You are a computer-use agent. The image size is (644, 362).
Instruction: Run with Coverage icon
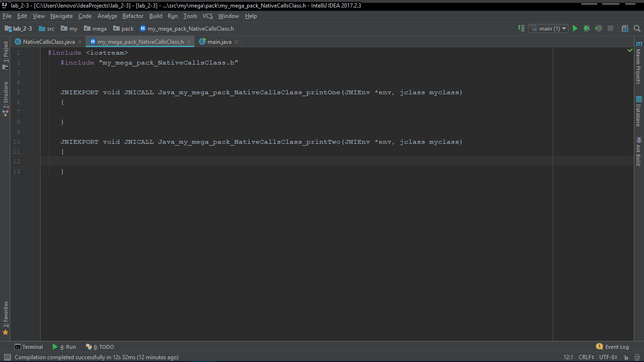point(599,28)
